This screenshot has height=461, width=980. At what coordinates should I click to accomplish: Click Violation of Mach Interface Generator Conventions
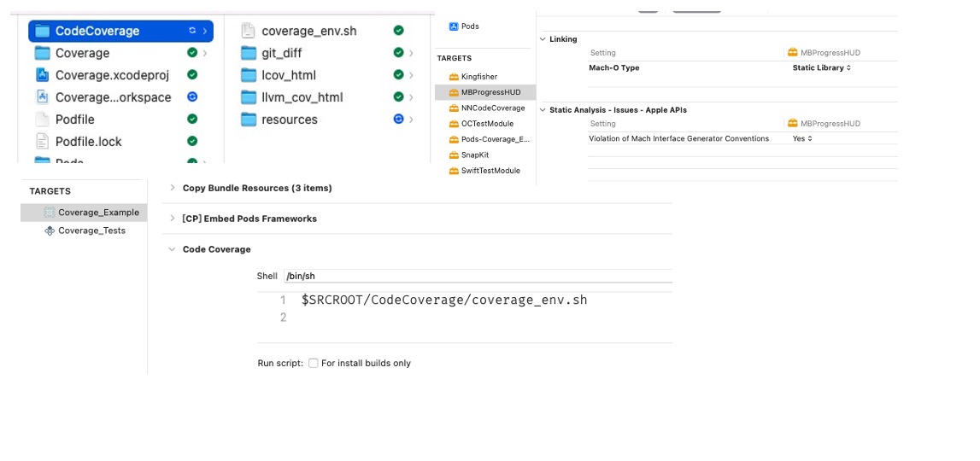[678, 138]
